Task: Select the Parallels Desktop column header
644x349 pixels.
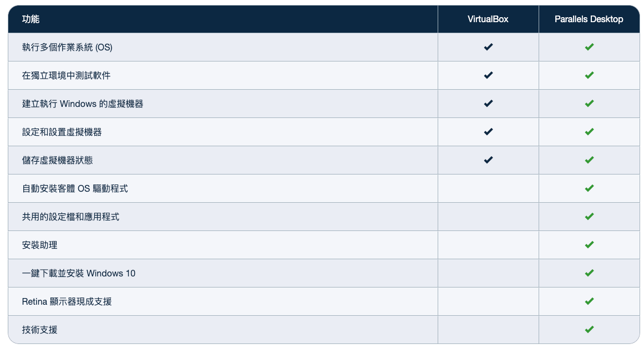Action: (589, 19)
